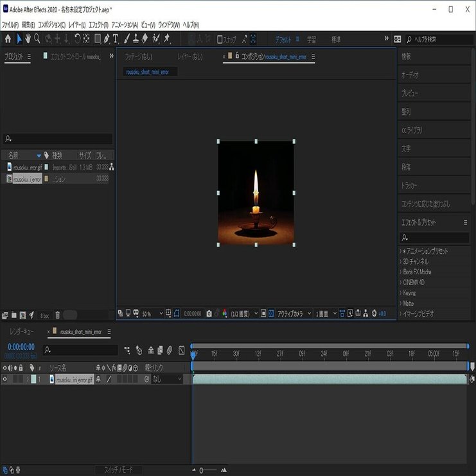Screen dimensions: 476x476
Task: Open the (1/2画質) resolution dropdown
Action: point(244,313)
